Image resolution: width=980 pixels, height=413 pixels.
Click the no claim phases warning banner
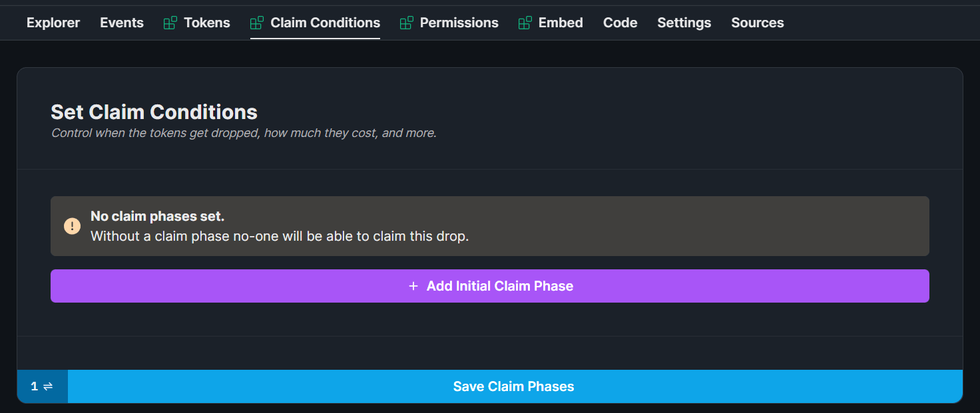coord(490,225)
